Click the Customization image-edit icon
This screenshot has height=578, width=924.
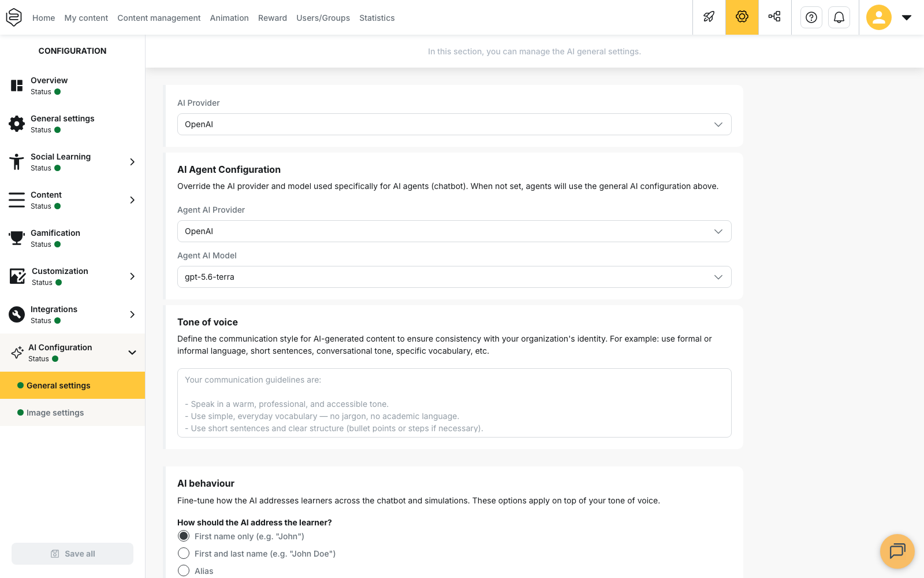click(x=17, y=276)
